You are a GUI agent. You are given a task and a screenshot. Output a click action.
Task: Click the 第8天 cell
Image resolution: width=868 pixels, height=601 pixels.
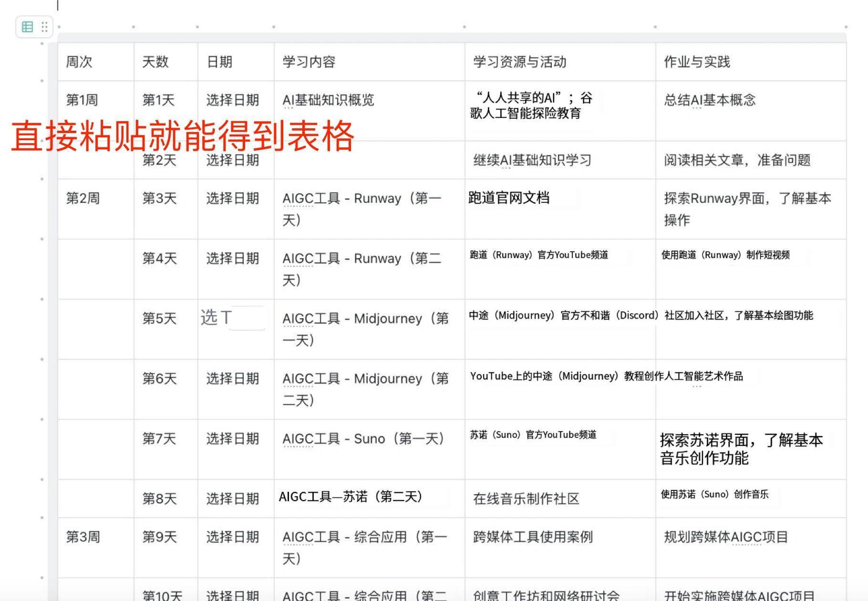(x=166, y=499)
